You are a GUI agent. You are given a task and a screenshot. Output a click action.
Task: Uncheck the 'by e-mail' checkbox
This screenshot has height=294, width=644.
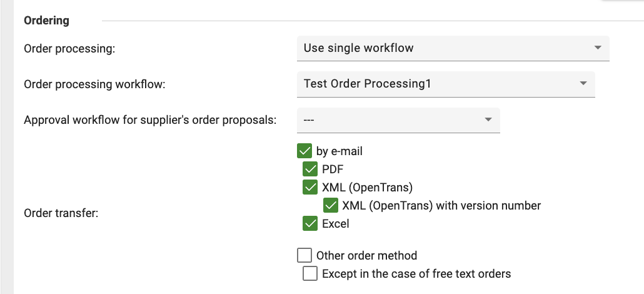(304, 151)
